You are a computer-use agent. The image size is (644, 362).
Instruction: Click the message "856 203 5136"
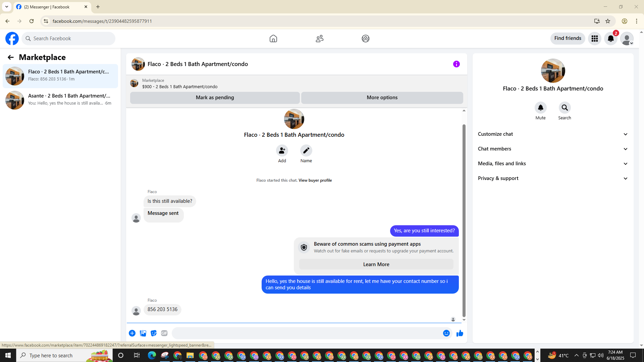pos(163,309)
